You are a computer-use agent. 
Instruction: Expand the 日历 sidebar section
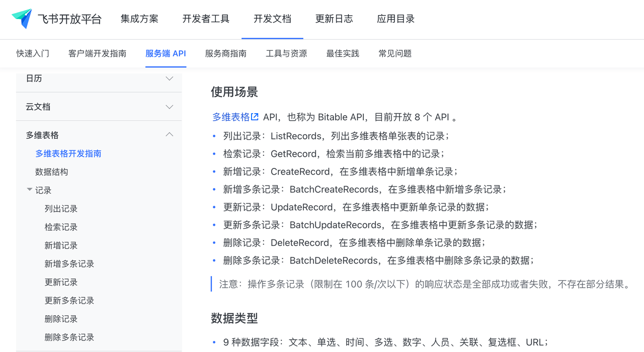point(169,78)
